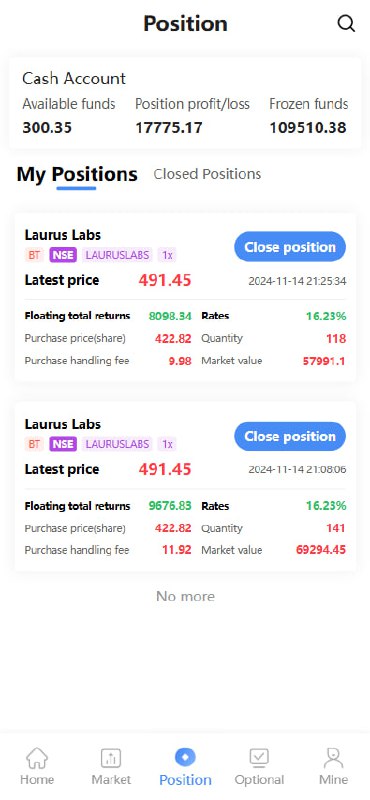Image resolution: width=370 pixels, height=800 pixels.
Task: Open search with the magnifier icon
Action: (x=346, y=23)
